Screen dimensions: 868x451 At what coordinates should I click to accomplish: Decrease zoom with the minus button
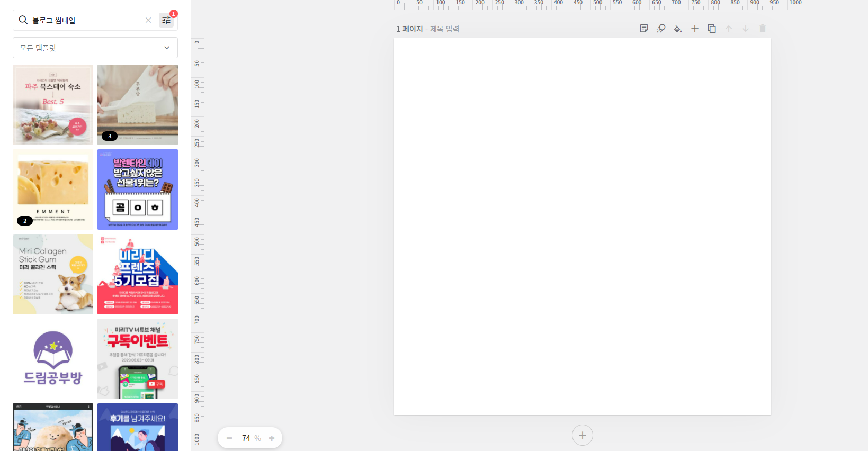tap(229, 438)
